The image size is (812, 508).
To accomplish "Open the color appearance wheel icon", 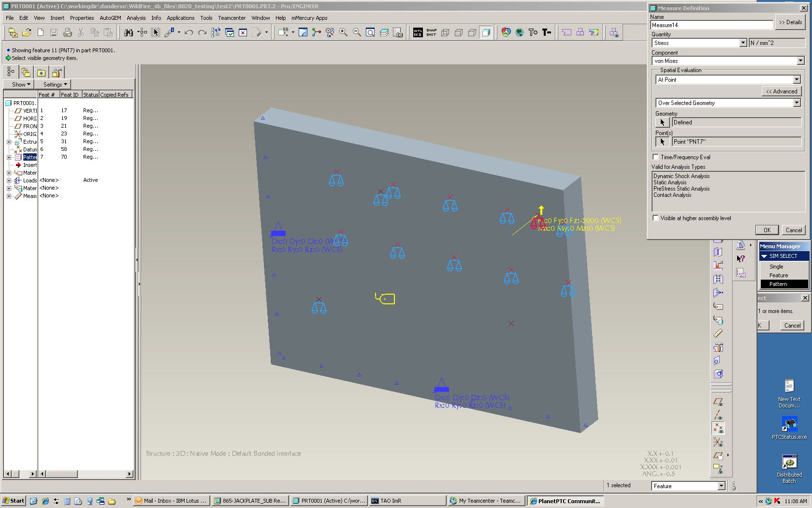I will tap(506, 32).
